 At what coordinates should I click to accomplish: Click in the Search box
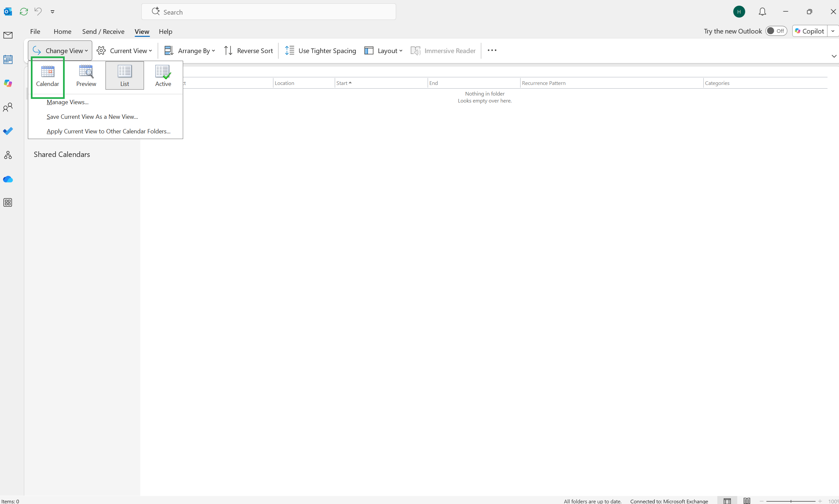pos(268,12)
